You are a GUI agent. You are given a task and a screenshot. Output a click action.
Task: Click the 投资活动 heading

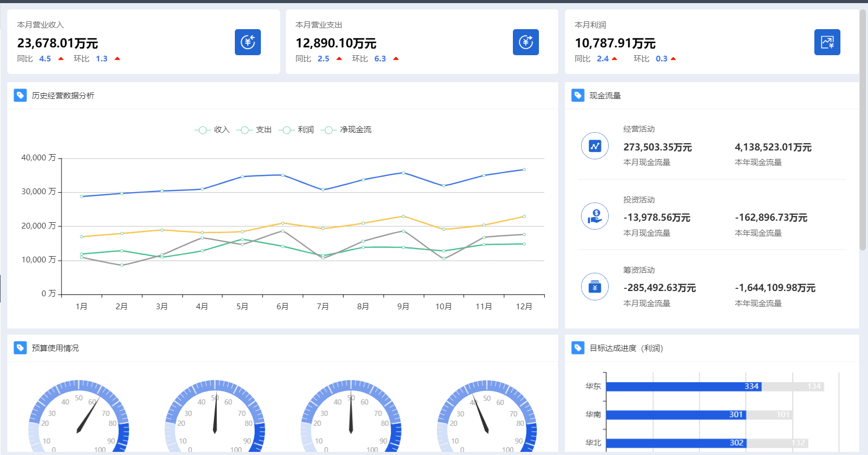click(x=639, y=199)
